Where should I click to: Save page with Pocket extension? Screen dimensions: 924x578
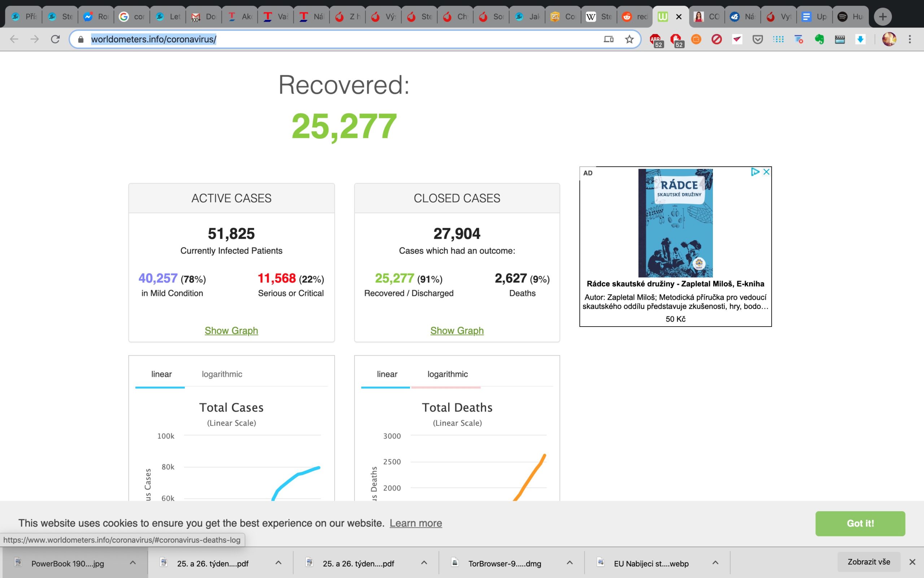pos(758,39)
